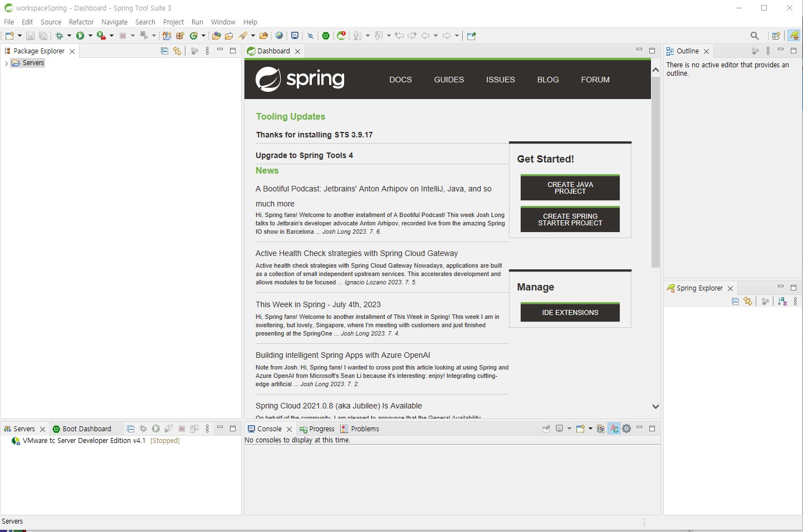
Task: Open the Run dropdown arrow
Action: click(x=90, y=36)
